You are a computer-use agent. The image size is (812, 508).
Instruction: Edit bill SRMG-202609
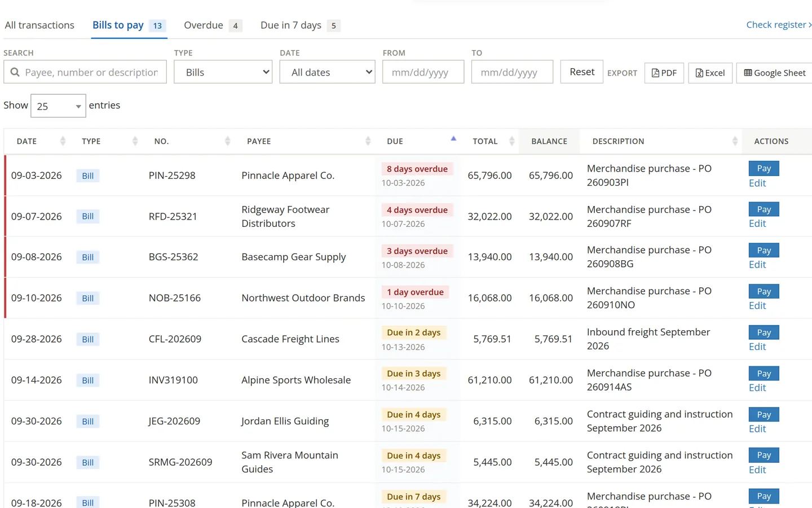[757, 470]
